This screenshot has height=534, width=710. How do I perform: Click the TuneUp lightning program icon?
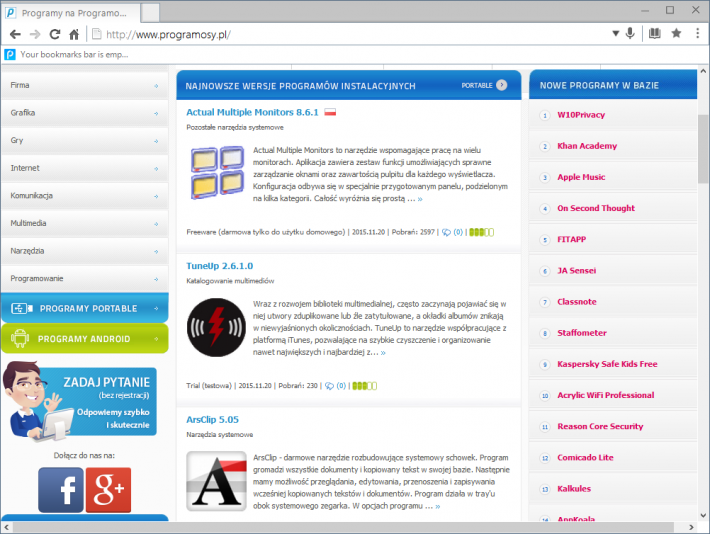point(216,327)
